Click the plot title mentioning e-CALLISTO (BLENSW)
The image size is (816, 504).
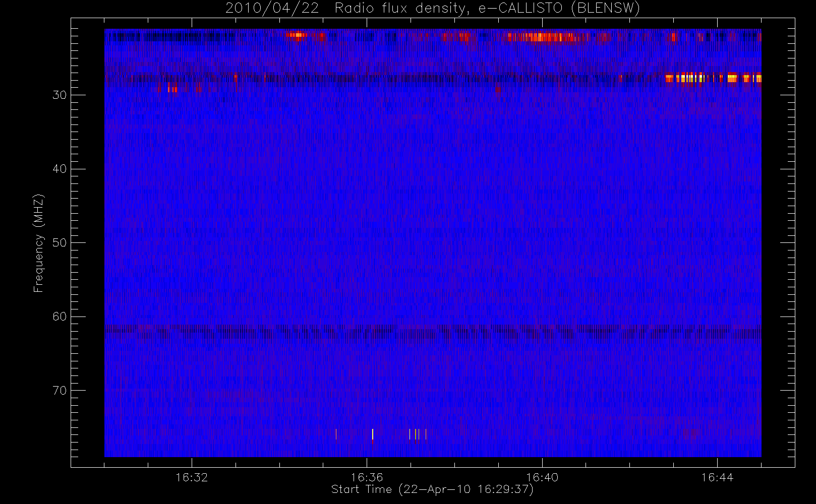433,8
